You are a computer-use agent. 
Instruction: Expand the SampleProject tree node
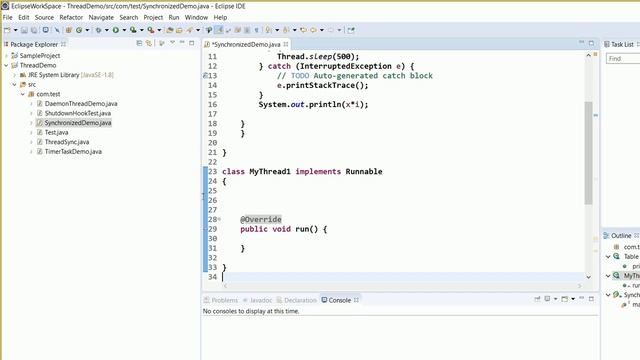click(x=6, y=56)
